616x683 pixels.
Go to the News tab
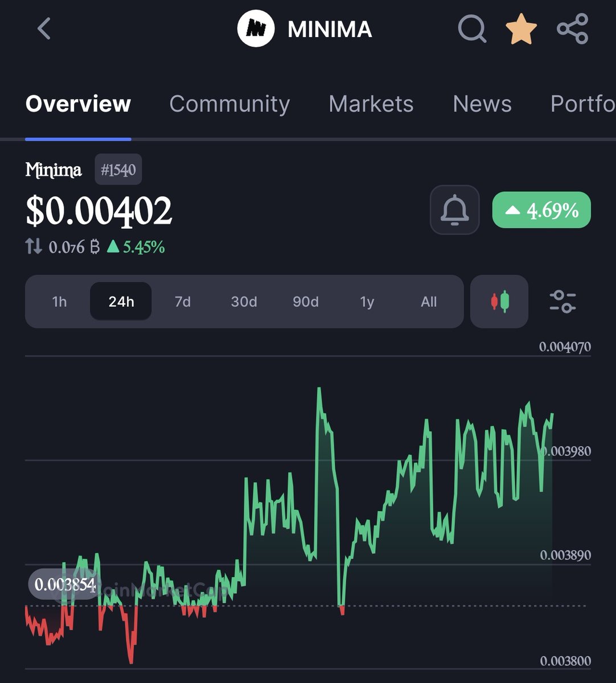(482, 104)
